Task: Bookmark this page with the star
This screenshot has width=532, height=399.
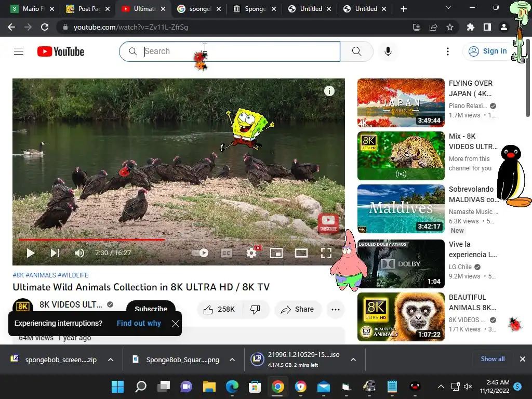Action: (450, 27)
